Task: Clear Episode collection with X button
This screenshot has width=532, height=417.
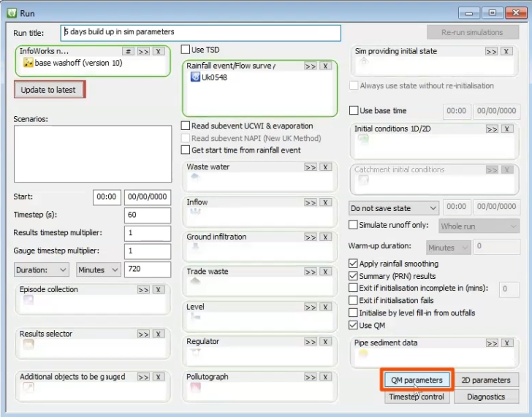Action: tap(158, 289)
